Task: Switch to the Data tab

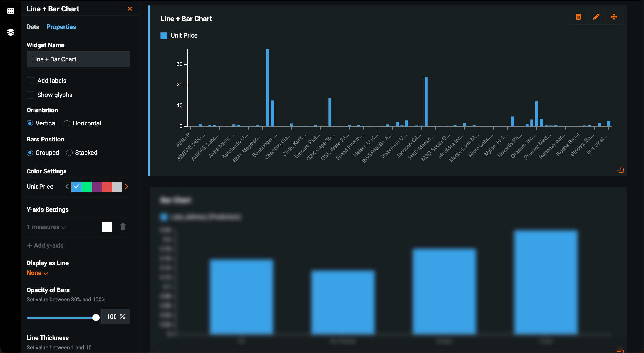Action: (x=33, y=27)
